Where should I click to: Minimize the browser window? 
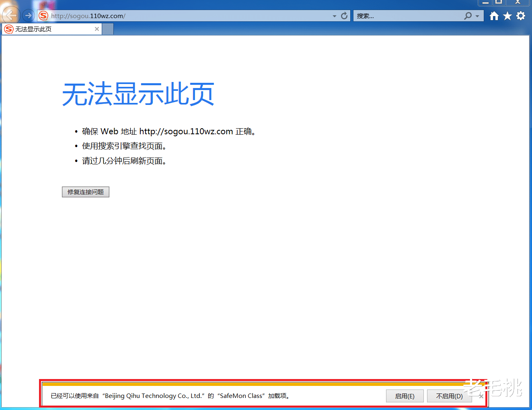coord(485,2)
